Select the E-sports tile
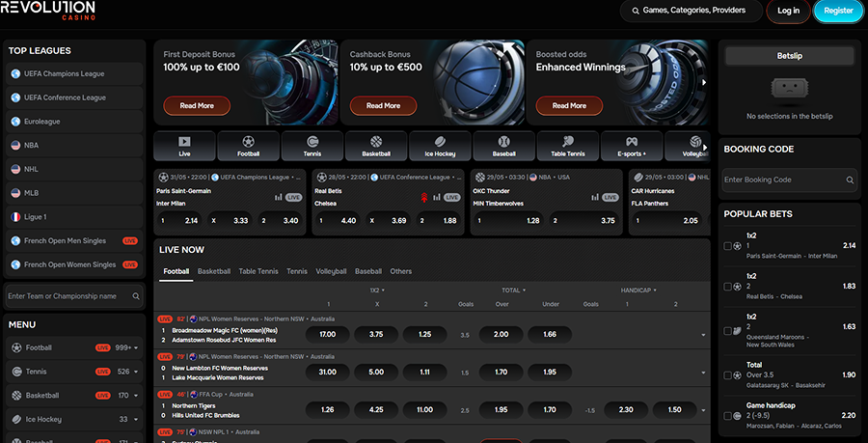868x443 pixels. pos(632,146)
